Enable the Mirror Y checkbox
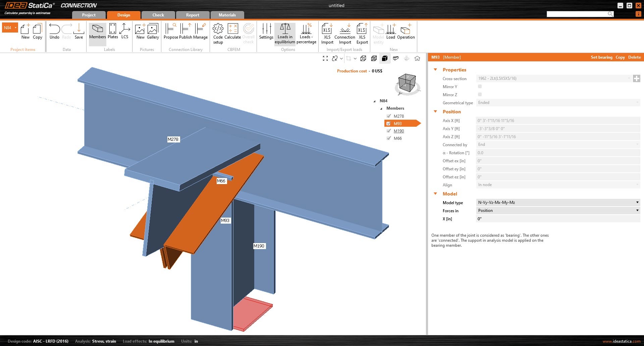 (480, 86)
